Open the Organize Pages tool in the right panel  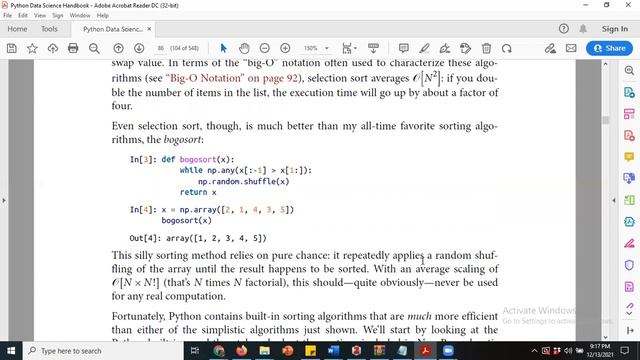coord(629,114)
